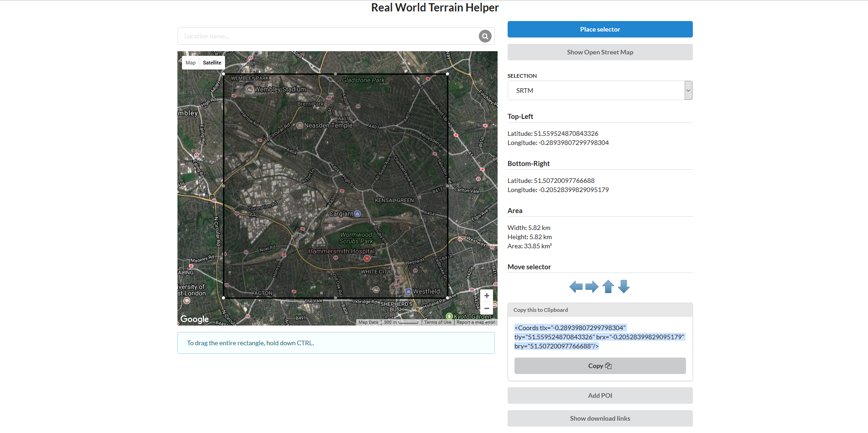
Task: Click Top-Left Latitude value 51.559524870843326
Action: pos(566,134)
